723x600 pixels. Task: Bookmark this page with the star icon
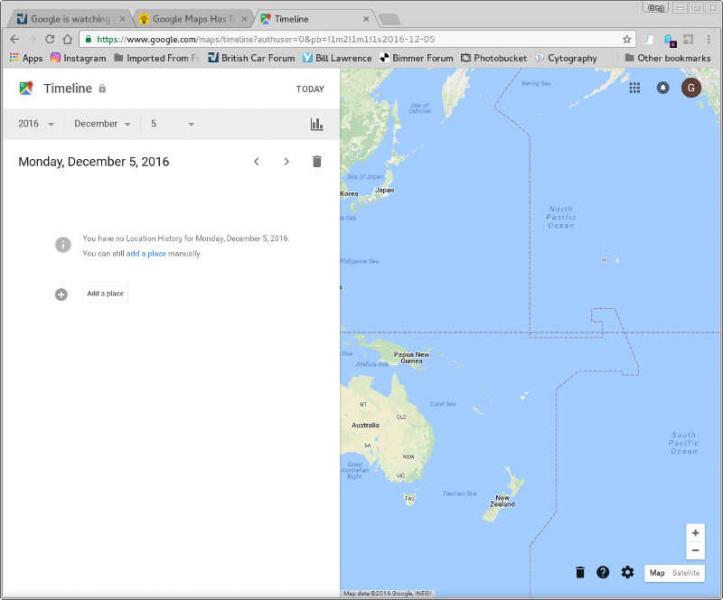click(627, 39)
